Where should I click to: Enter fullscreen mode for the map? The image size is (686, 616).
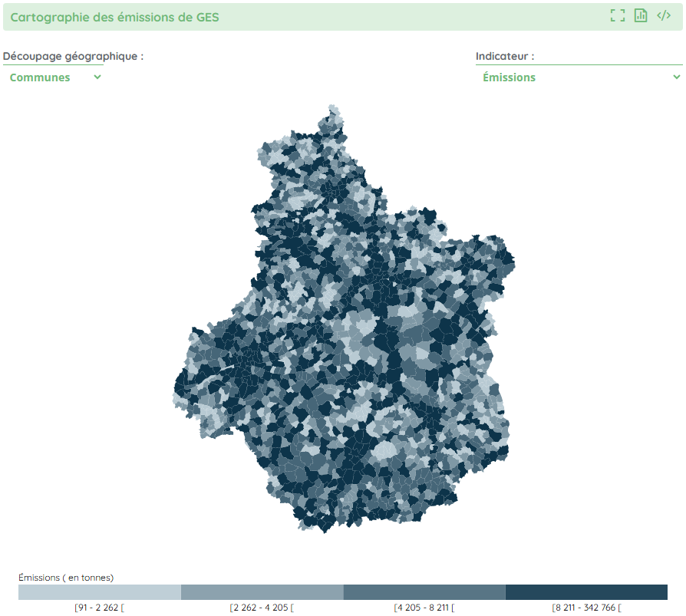click(x=617, y=16)
